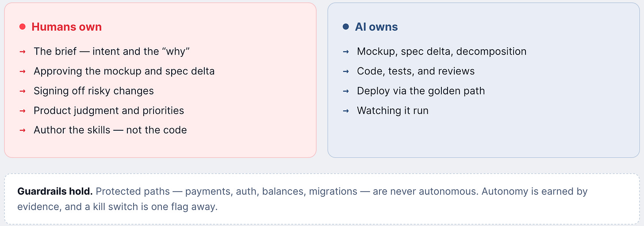Image resolution: width=644 pixels, height=226 pixels.
Task: Click the text Deploy via the golden path
Action: pos(421,91)
